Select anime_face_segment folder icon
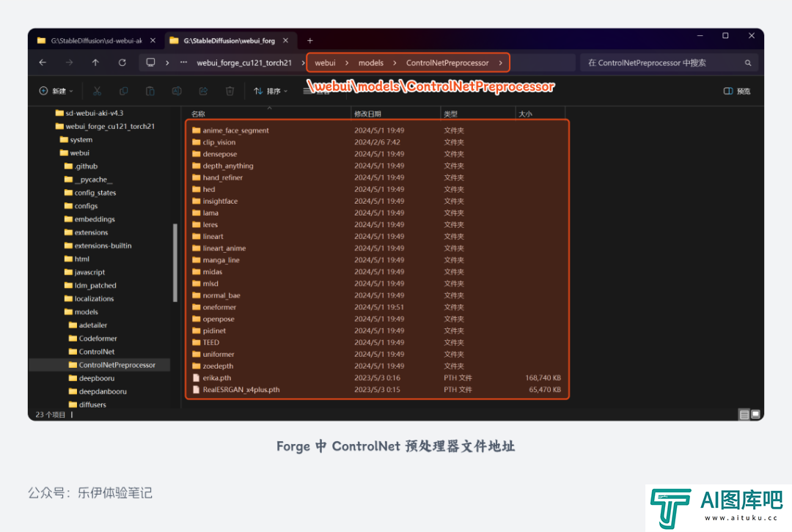Screen dimensions: 792x532 tap(197, 130)
